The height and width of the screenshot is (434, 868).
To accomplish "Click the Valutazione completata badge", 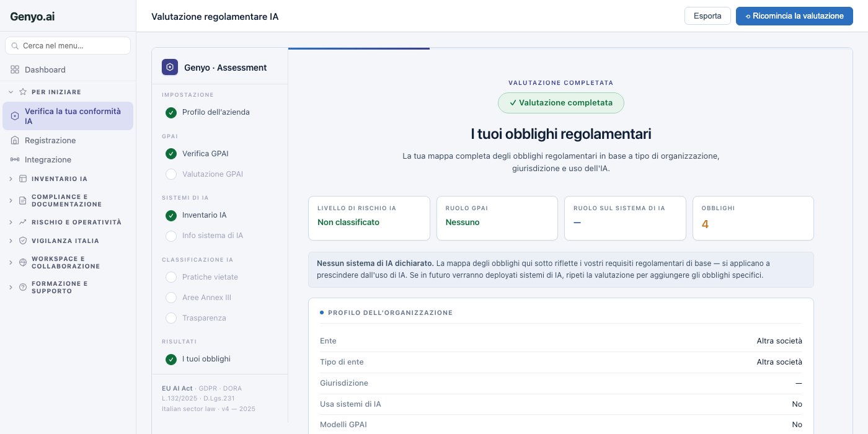I will click(561, 103).
